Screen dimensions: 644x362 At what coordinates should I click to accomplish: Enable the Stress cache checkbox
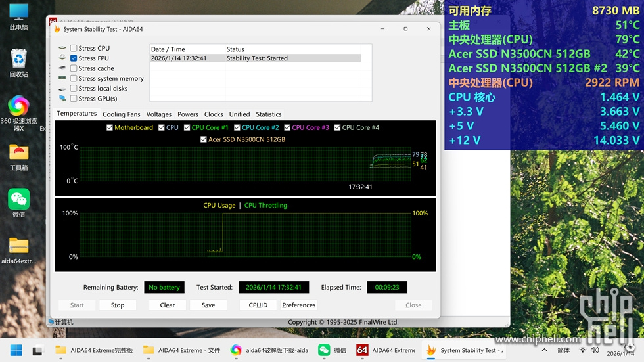point(74,68)
